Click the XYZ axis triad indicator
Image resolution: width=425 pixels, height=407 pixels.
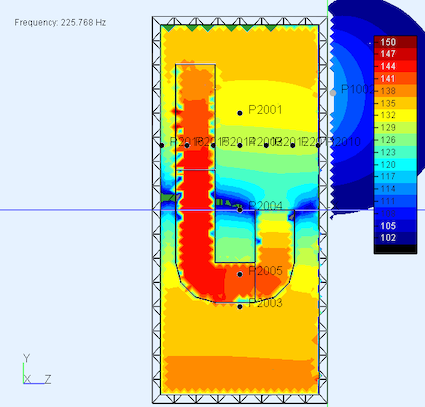pyautogui.click(x=37, y=369)
